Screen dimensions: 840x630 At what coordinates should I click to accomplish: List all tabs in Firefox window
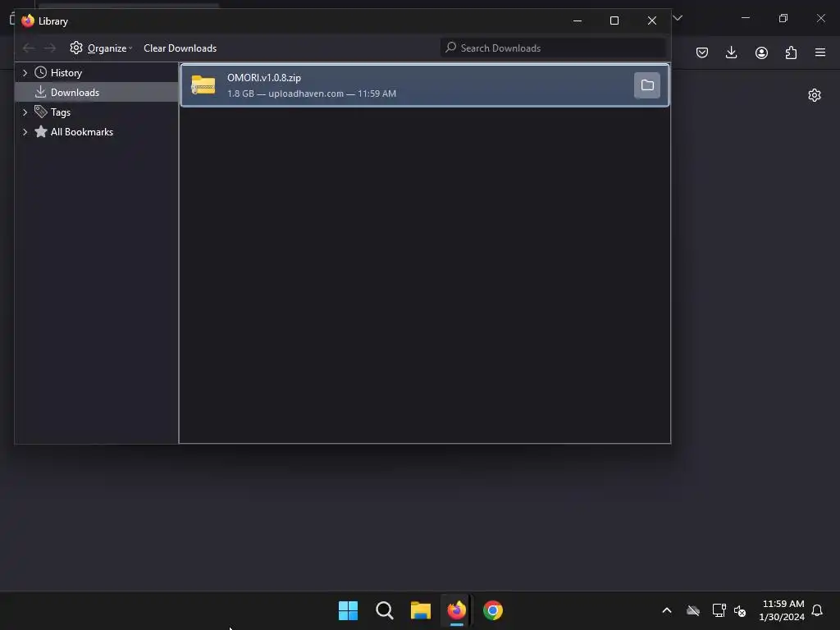678,18
